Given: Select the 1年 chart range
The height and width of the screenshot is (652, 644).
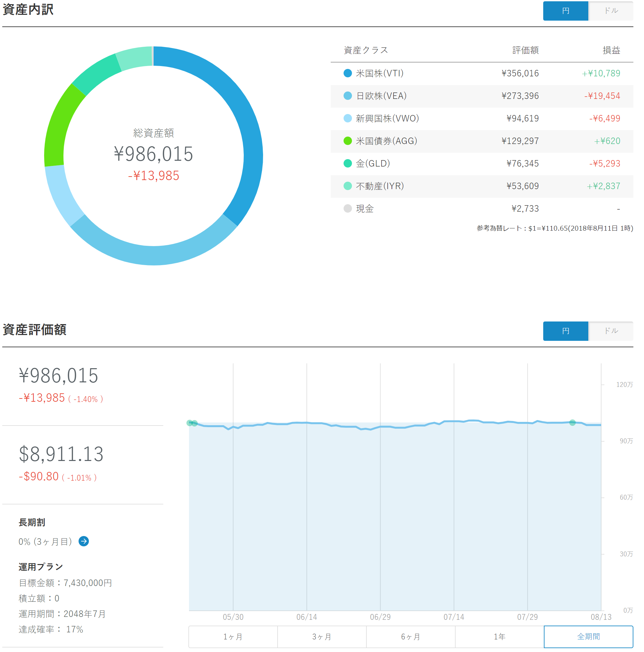Looking at the screenshot, I should pyautogui.click(x=499, y=637).
